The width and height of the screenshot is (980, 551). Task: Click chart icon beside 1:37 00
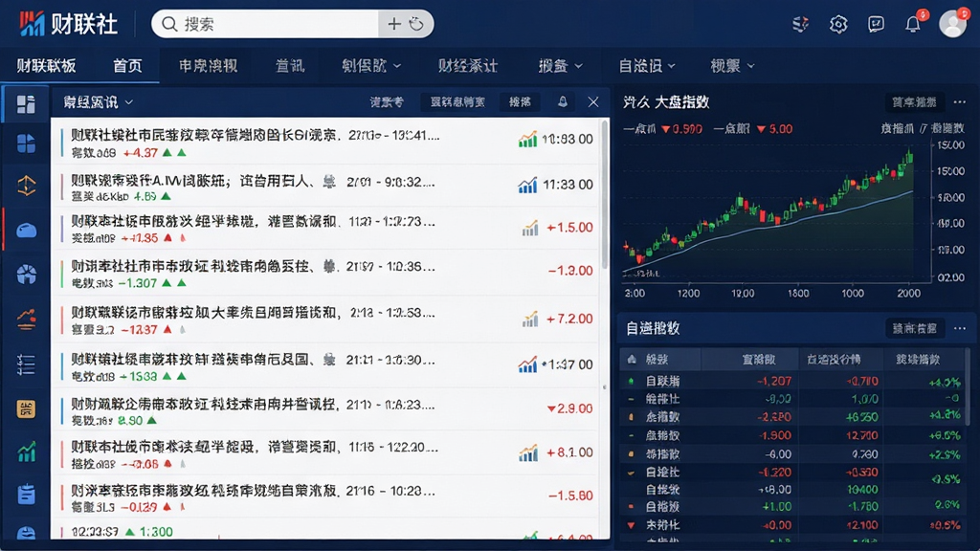pos(527,364)
